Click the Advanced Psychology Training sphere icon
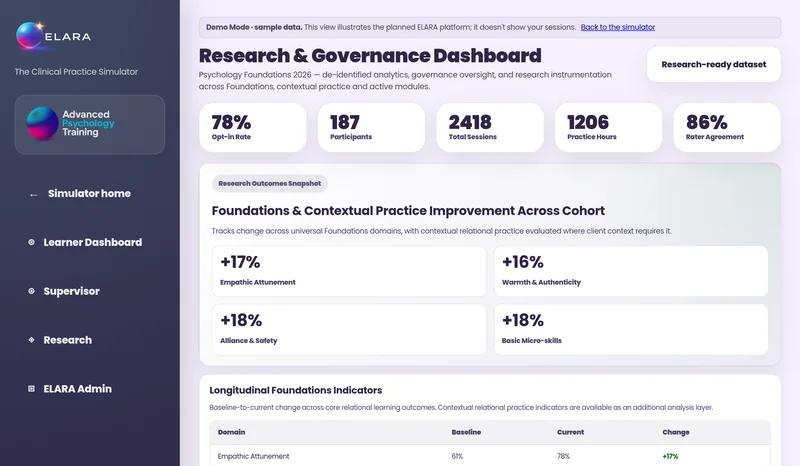 [42, 123]
